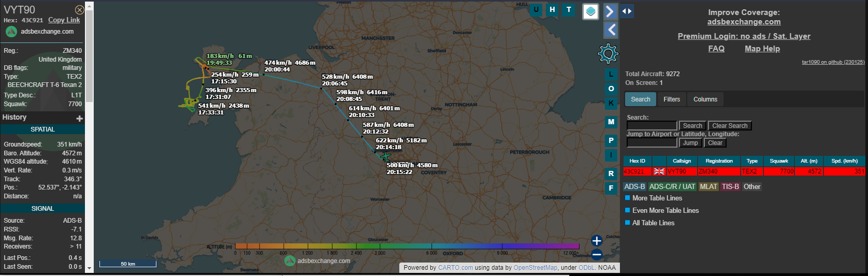Toggle Other source legend filter
The height and width of the screenshot is (276, 868).
point(752,187)
